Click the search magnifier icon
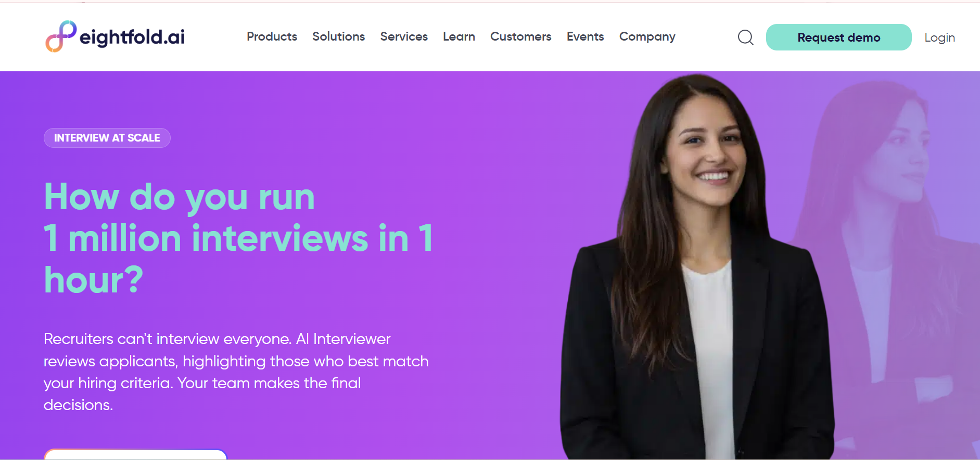This screenshot has width=980, height=460. 745,37
